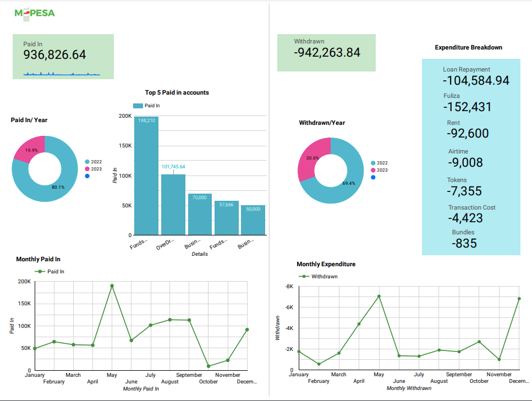This screenshot has width=532, height=401.
Task: Click the pink 2023 legend dot beside Withdrawn/Year donut
Action: [x=373, y=169]
